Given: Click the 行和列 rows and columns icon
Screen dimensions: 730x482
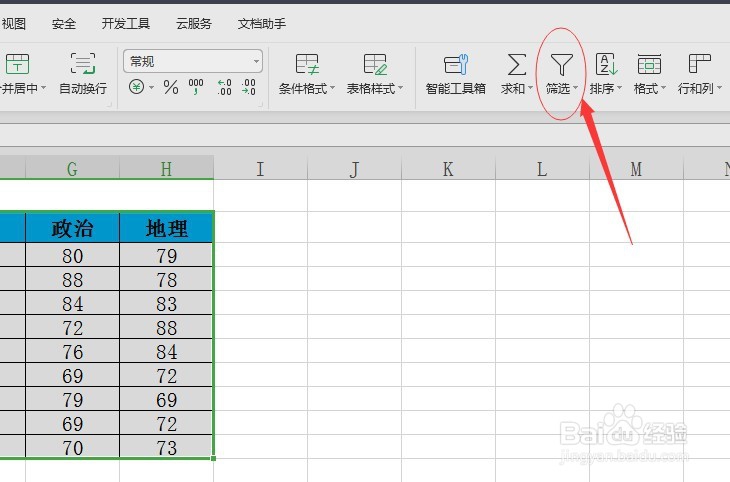Looking at the screenshot, I should (700, 64).
